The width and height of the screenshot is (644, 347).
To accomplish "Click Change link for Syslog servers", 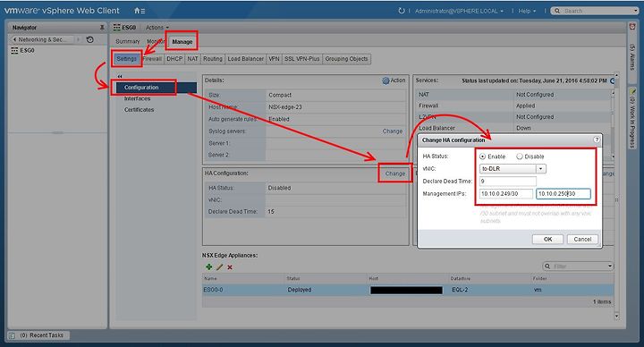I will pos(393,131).
